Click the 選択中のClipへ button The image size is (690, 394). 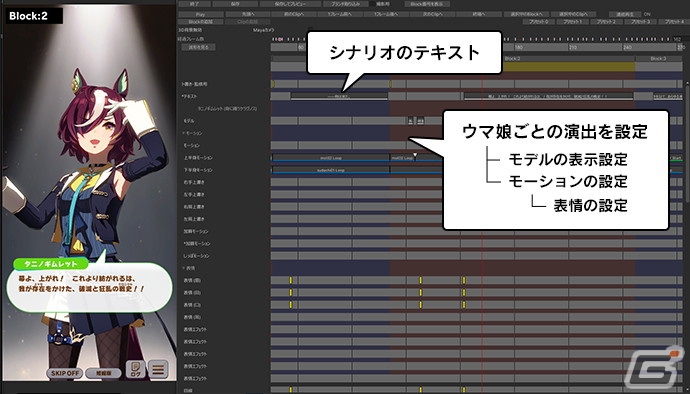tap(574, 15)
